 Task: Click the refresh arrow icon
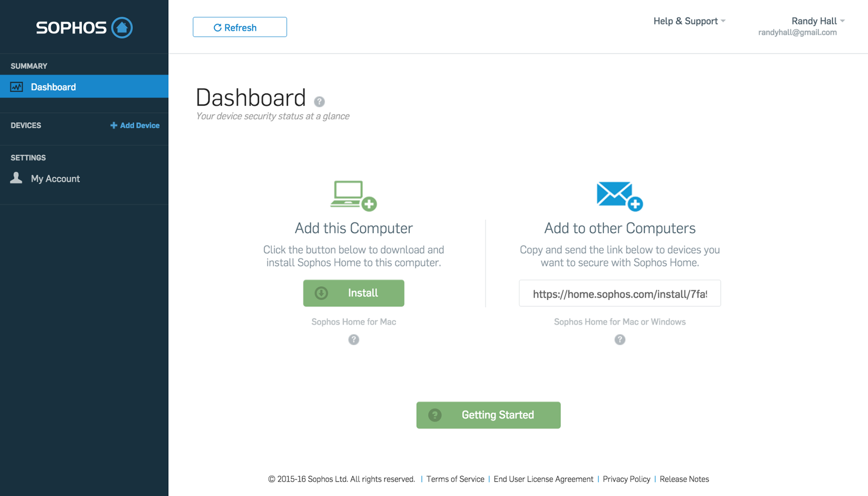[x=217, y=28]
